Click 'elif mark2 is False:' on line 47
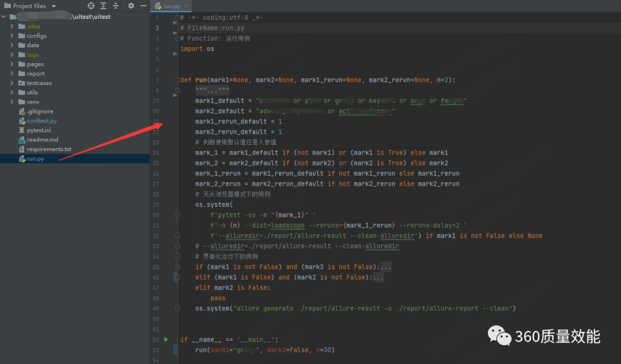 pos(233,288)
